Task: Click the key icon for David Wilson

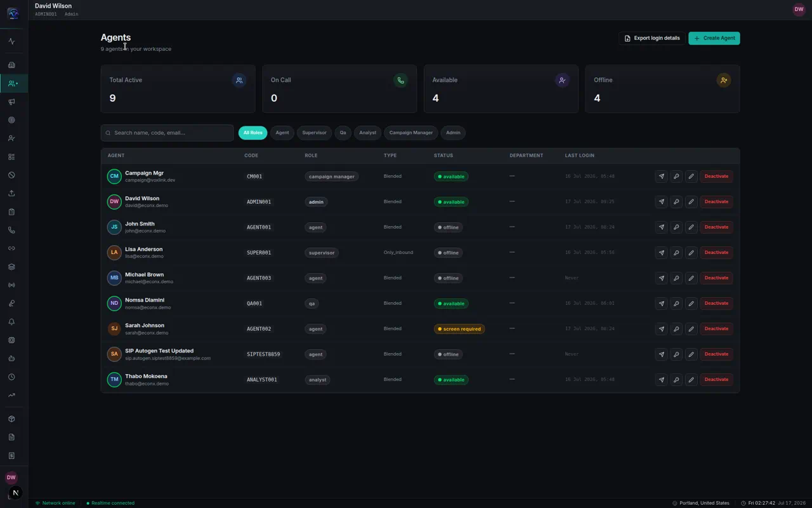Action: 676,202
